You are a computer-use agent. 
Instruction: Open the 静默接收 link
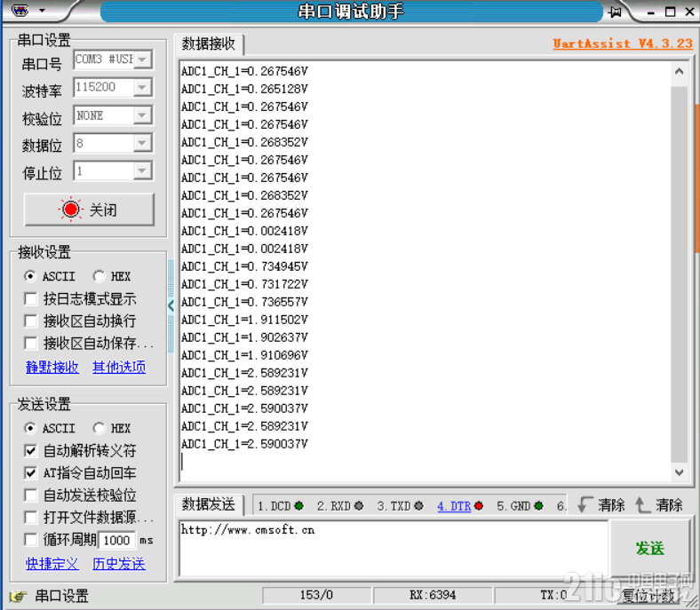[52, 368]
